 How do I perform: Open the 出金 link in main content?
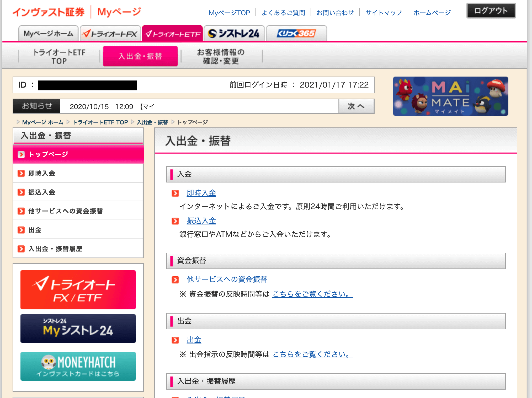click(x=194, y=340)
